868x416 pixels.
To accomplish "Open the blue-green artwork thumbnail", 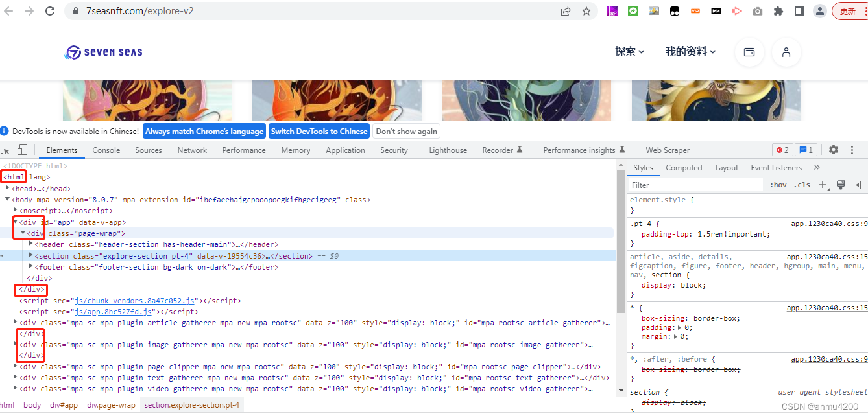I will (x=527, y=100).
